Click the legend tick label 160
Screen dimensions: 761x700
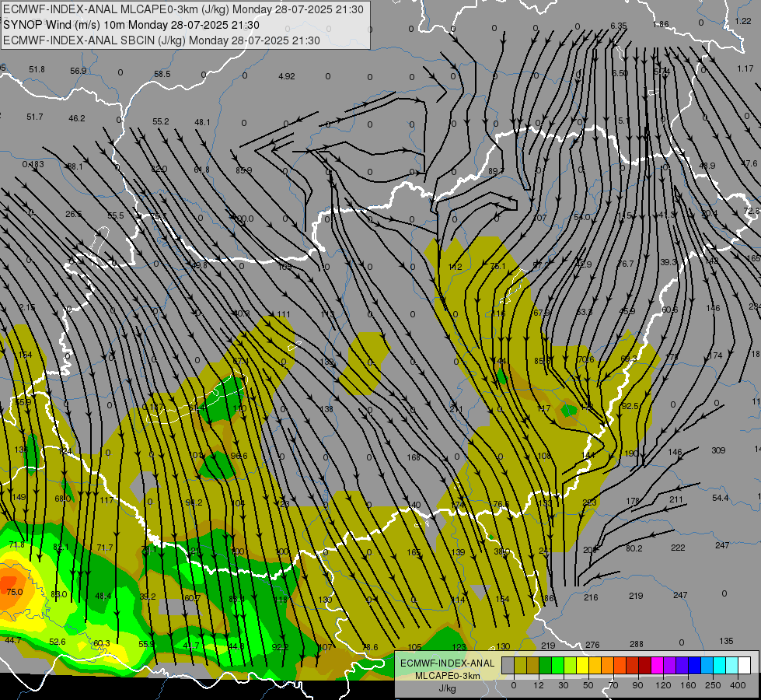coord(688,685)
